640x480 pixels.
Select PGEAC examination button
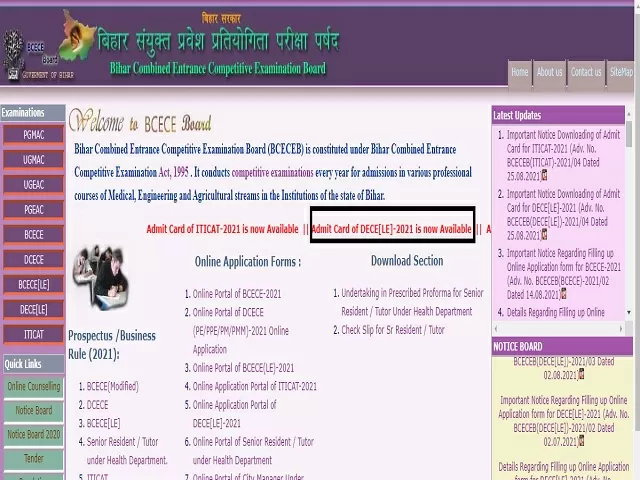[x=33, y=209]
